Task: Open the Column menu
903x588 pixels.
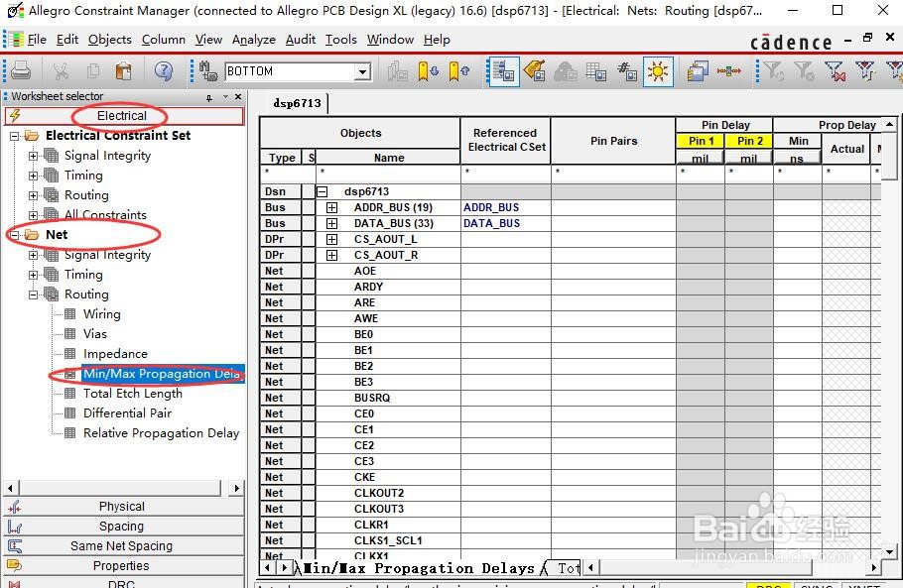Action: (164, 40)
